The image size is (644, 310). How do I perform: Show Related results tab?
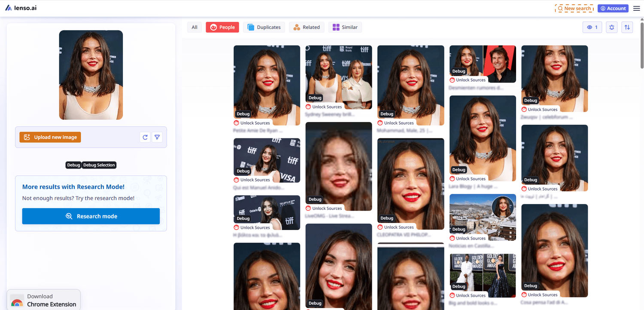[x=307, y=27]
